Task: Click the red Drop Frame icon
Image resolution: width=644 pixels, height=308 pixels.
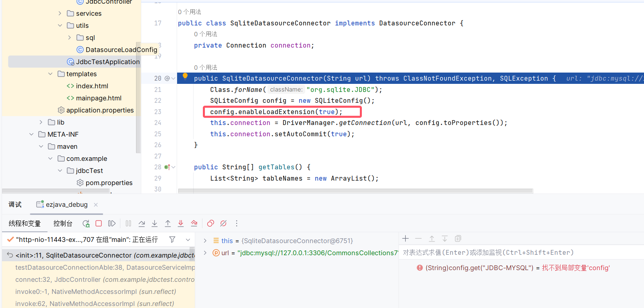Action: (194, 223)
